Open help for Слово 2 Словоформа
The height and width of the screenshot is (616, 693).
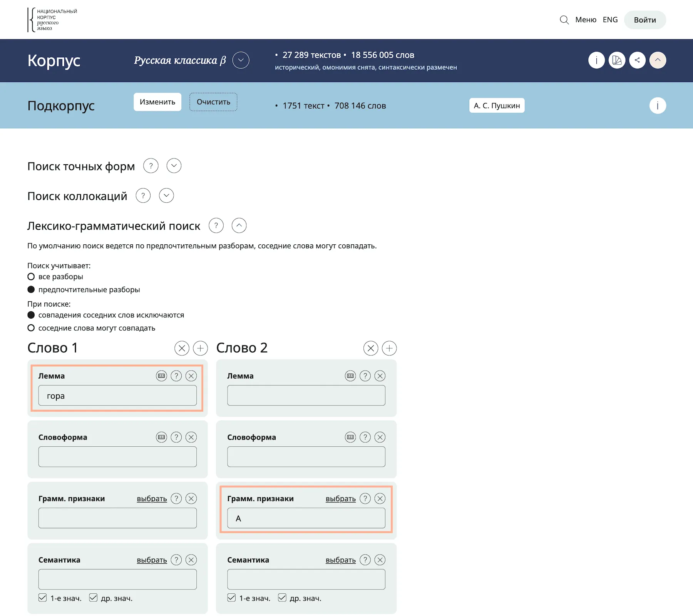click(365, 437)
